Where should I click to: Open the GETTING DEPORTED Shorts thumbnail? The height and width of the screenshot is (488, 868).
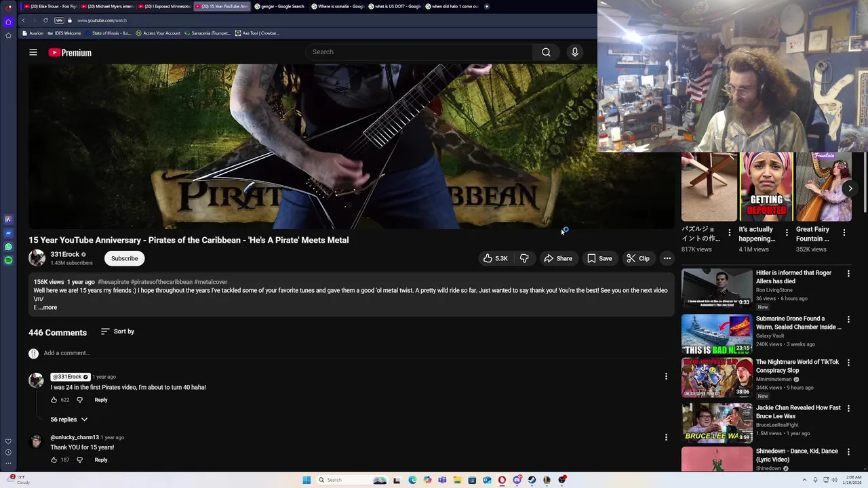pyautogui.click(x=766, y=187)
